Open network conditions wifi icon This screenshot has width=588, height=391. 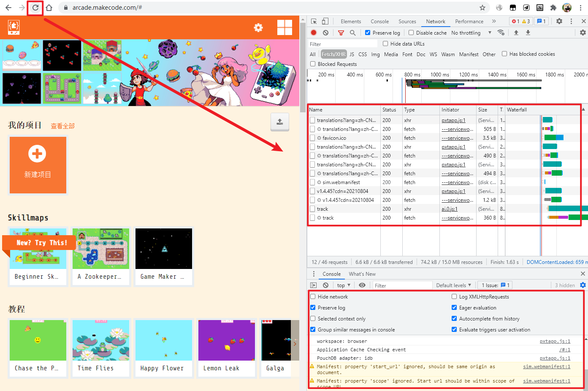[501, 33]
